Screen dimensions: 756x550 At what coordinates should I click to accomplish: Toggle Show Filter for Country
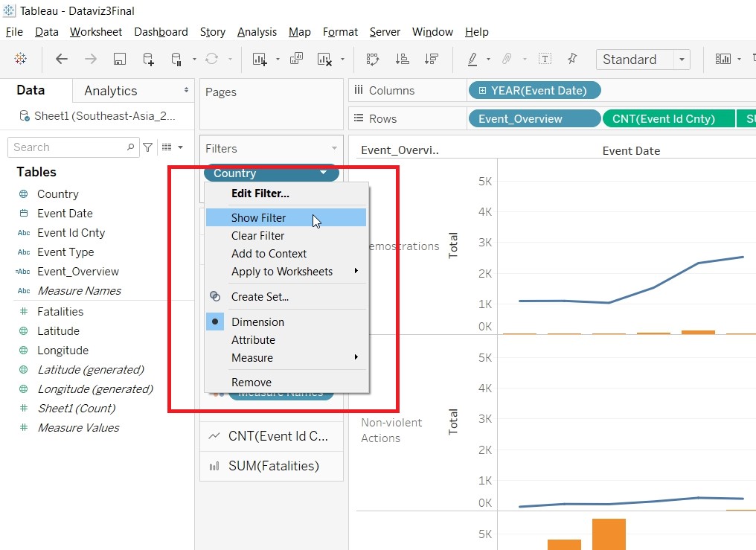click(x=258, y=218)
